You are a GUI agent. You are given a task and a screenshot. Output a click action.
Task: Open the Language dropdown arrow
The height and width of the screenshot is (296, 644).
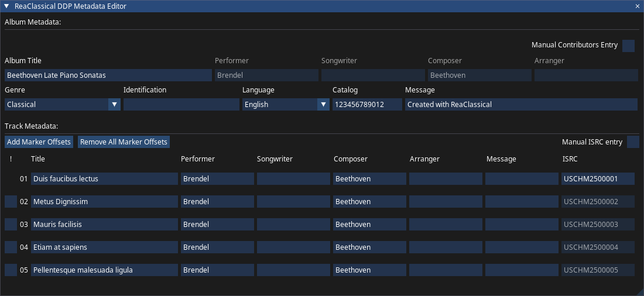[323, 104]
